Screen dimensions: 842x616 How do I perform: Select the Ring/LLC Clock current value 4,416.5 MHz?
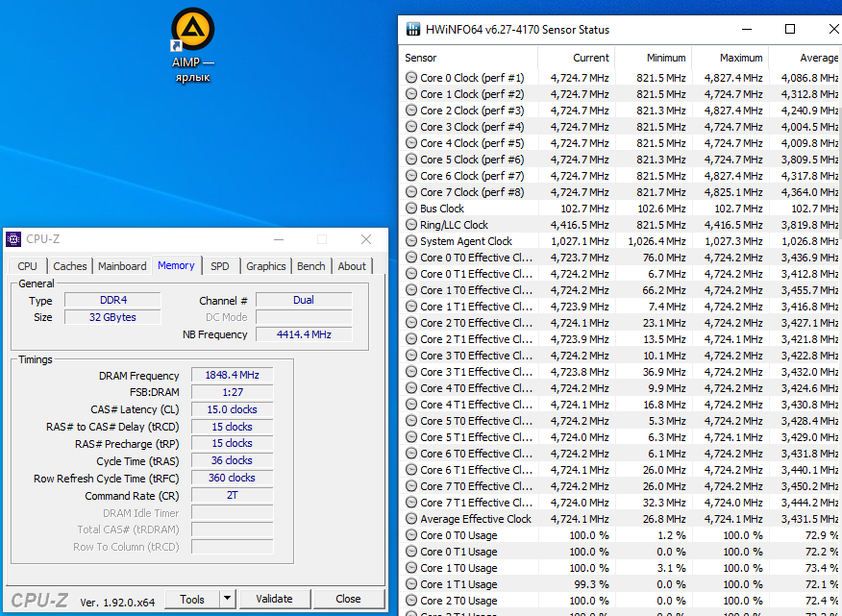(580, 225)
